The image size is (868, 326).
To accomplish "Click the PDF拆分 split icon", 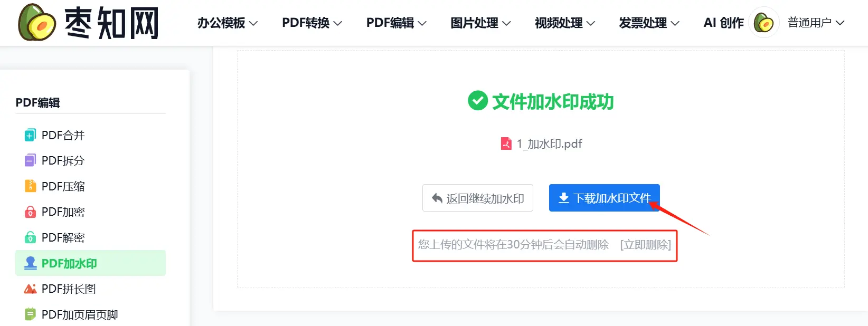I will (31, 160).
